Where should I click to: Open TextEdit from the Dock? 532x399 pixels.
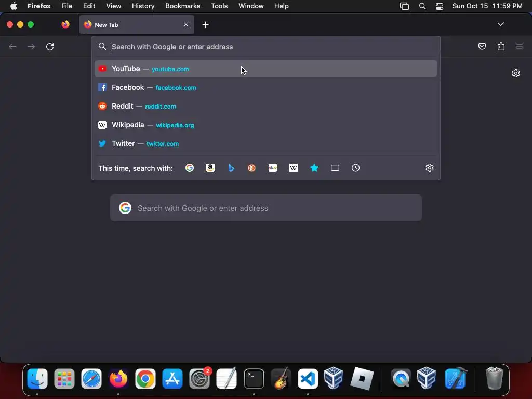coord(227,379)
